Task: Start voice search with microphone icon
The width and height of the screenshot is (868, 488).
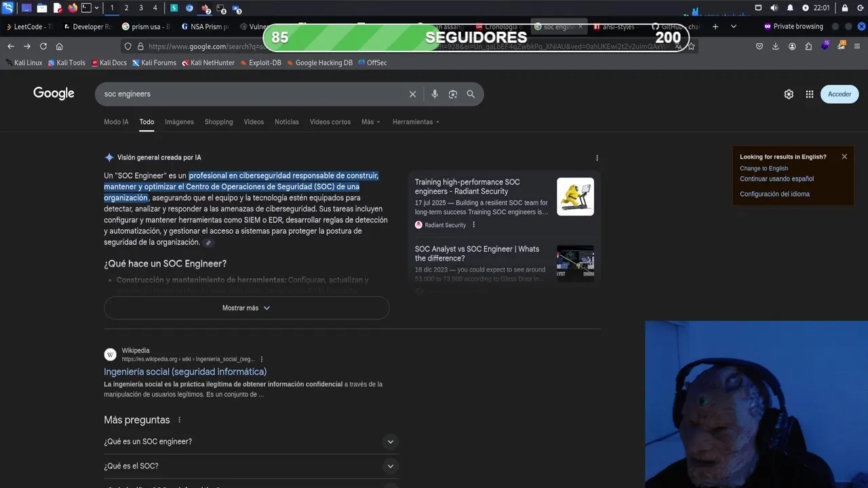Action: pyautogui.click(x=435, y=94)
